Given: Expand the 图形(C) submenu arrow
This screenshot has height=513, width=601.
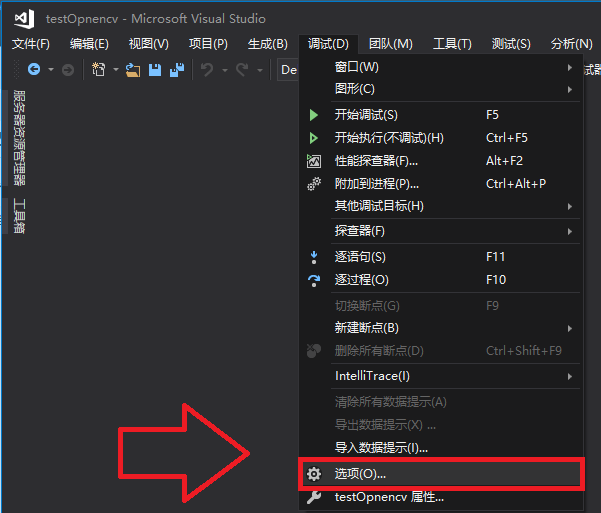Looking at the screenshot, I should (x=570, y=89).
